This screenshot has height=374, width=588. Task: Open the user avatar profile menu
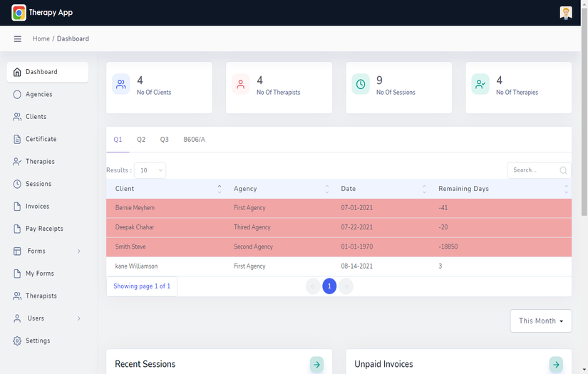[565, 13]
